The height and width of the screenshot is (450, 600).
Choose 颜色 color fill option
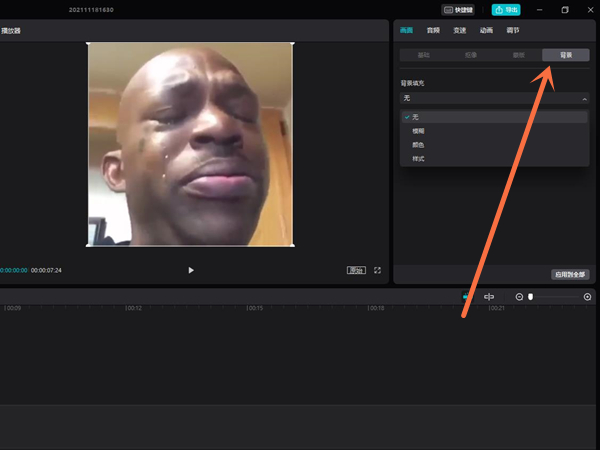pyautogui.click(x=418, y=145)
